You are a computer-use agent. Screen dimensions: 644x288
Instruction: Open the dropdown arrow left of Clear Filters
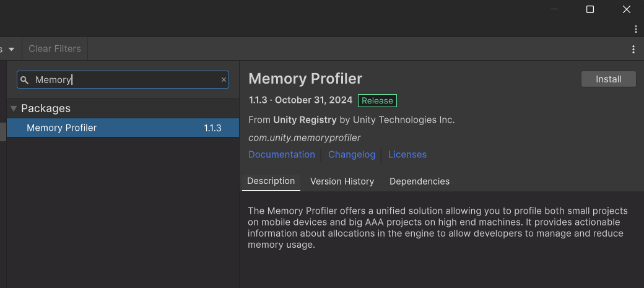(11, 49)
